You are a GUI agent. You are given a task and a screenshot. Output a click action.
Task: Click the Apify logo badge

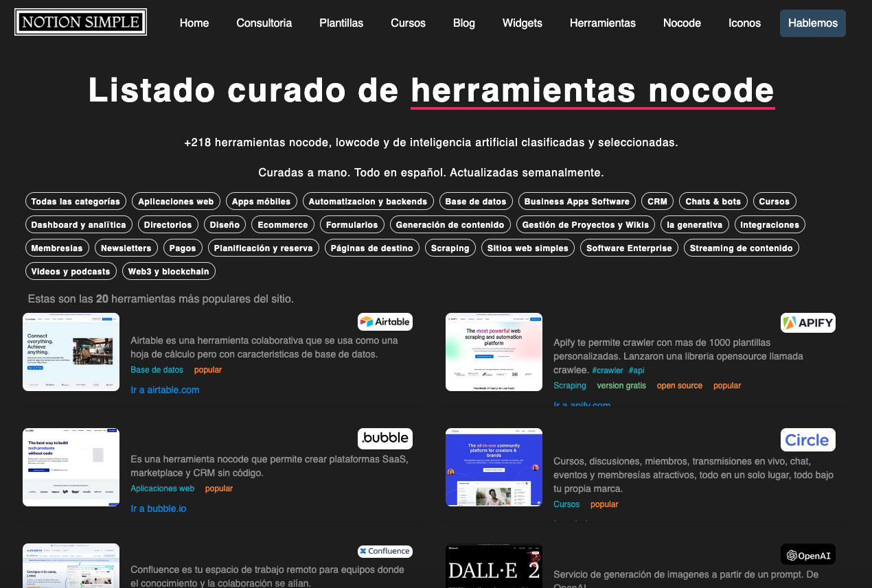(808, 322)
